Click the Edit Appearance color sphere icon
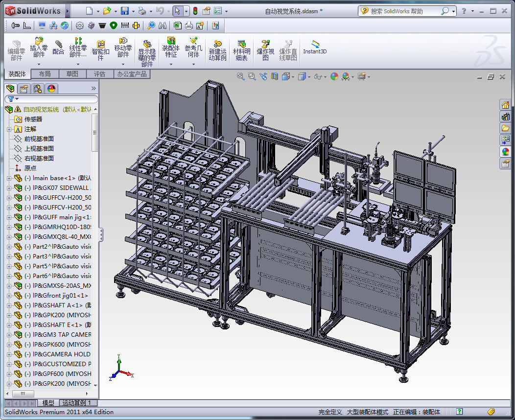Screen dimensions: 515x420 334,76
